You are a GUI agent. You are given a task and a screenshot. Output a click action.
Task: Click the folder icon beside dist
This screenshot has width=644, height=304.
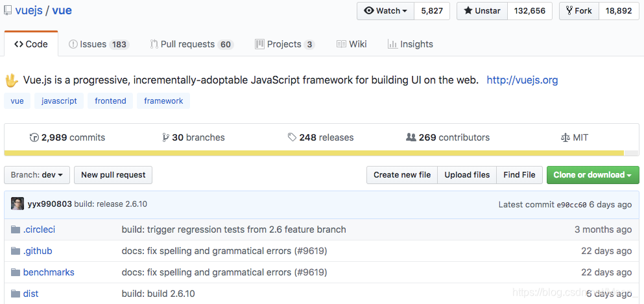(x=16, y=294)
